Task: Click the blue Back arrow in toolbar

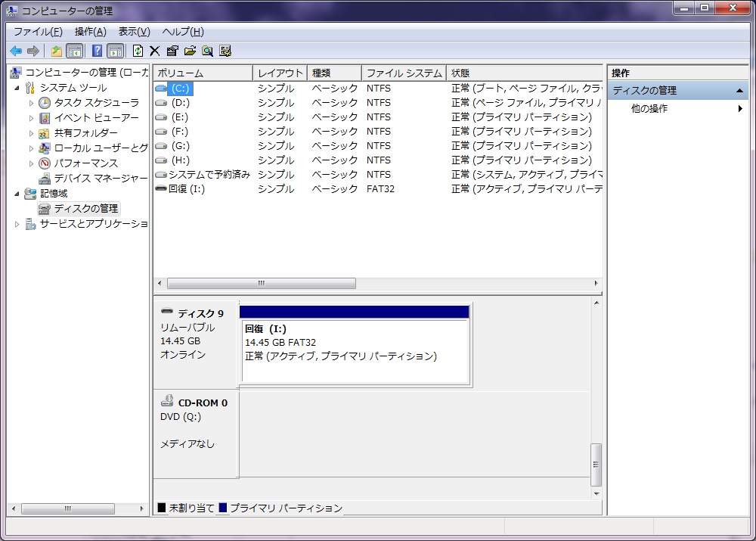Action: [16, 51]
